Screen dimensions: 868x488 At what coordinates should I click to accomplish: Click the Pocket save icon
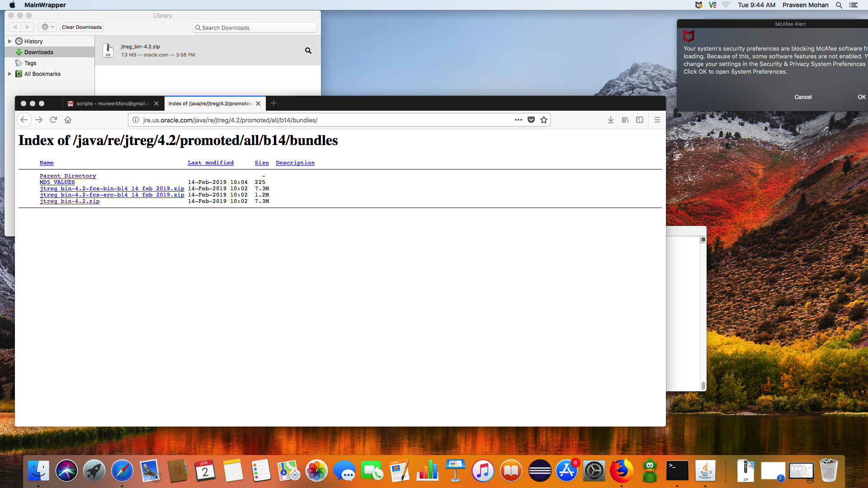click(531, 120)
